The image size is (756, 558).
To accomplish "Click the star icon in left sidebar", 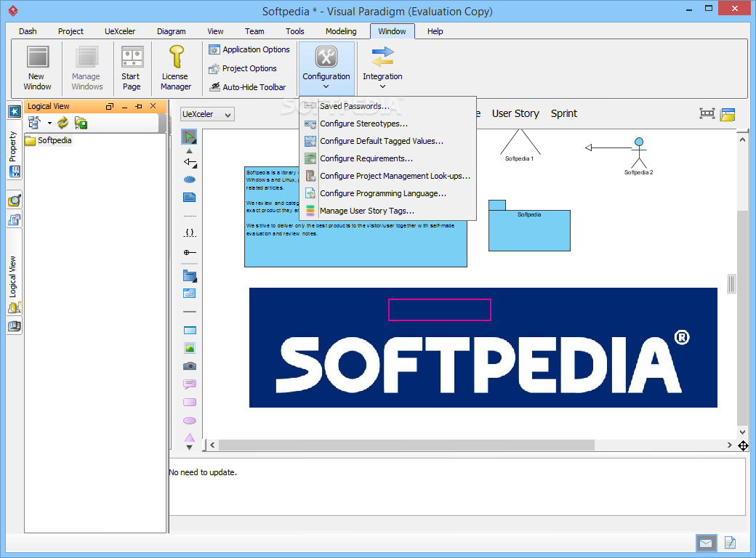I will [15, 112].
